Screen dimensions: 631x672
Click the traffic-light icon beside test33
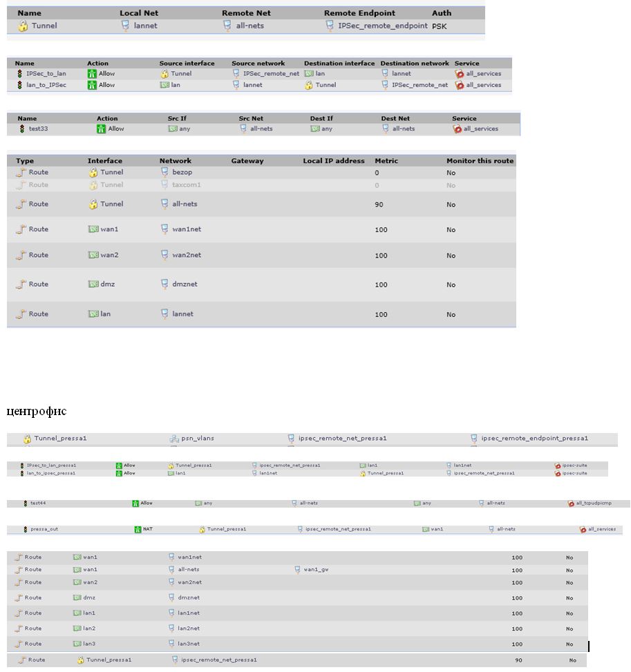22,128
